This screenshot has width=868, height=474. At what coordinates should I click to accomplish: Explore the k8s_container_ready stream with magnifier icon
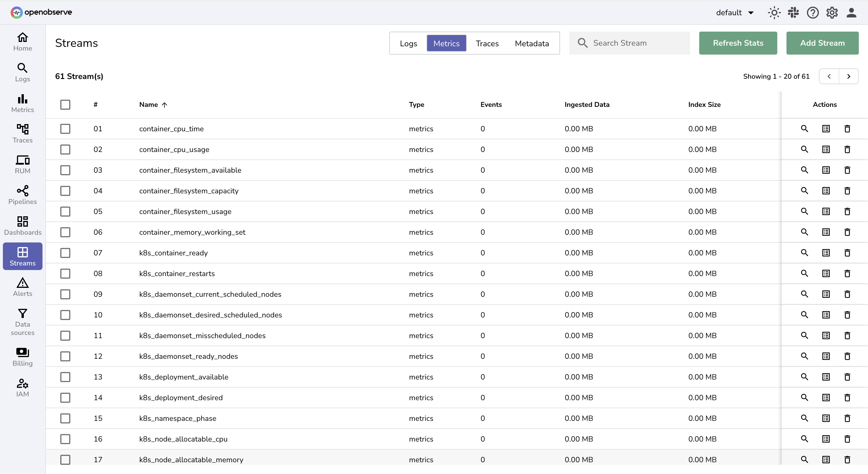[x=804, y=253]
